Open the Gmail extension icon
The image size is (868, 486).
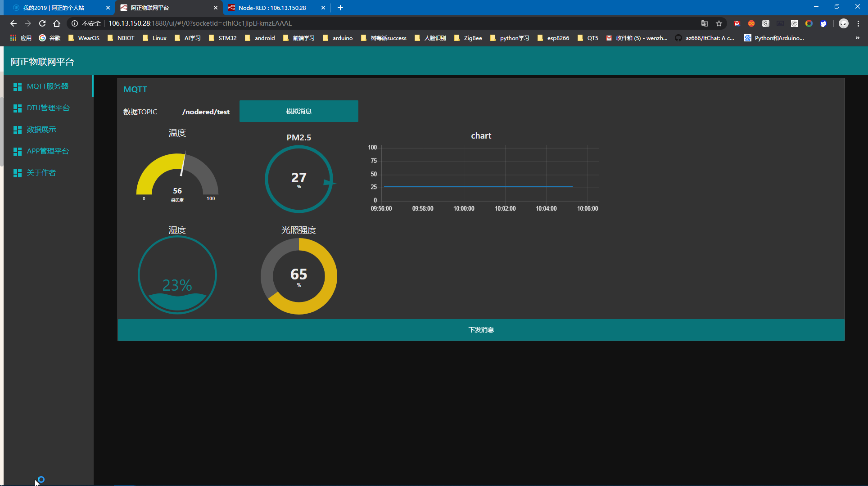(737, 23)
